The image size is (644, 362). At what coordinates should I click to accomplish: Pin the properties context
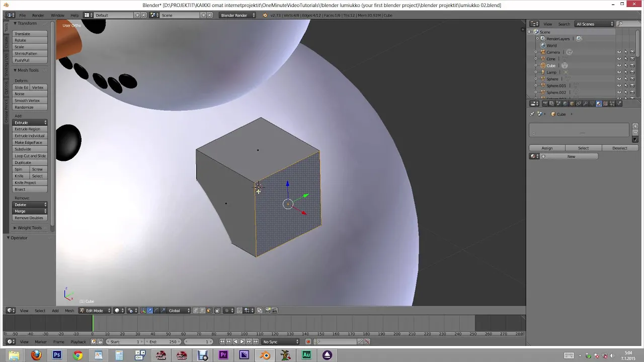[532, 114]
